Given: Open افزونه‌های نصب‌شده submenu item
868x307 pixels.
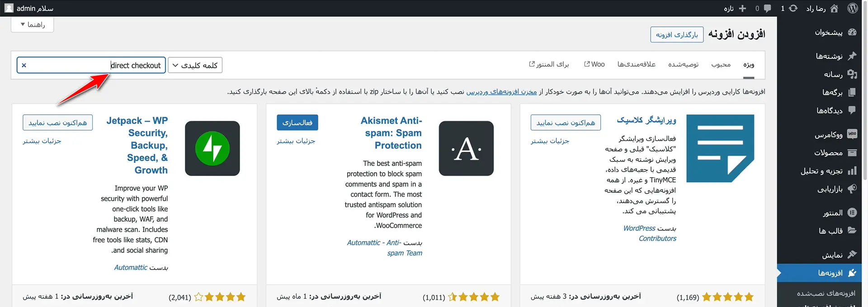Looking at the screenshot, I should (x=826, y=293).
